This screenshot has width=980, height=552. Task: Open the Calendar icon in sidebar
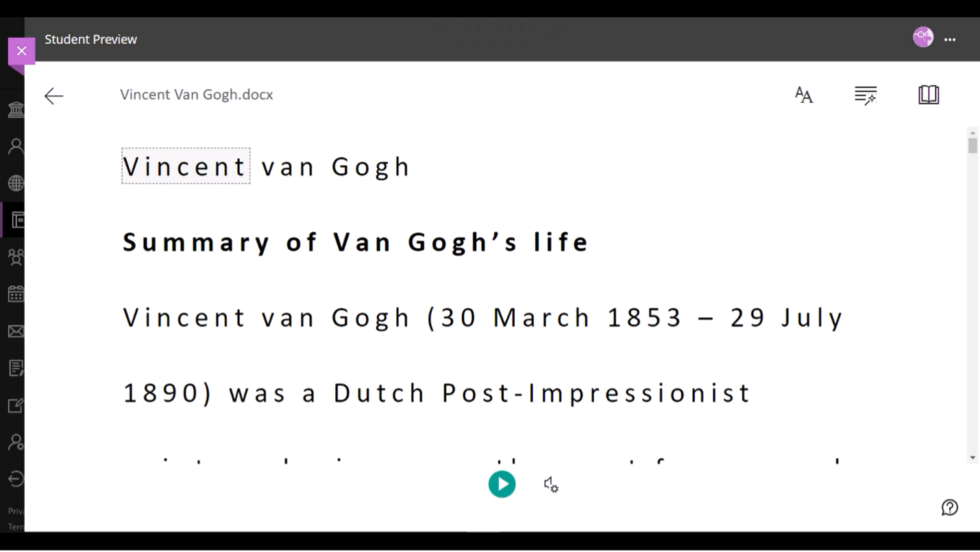pos(15,294)
